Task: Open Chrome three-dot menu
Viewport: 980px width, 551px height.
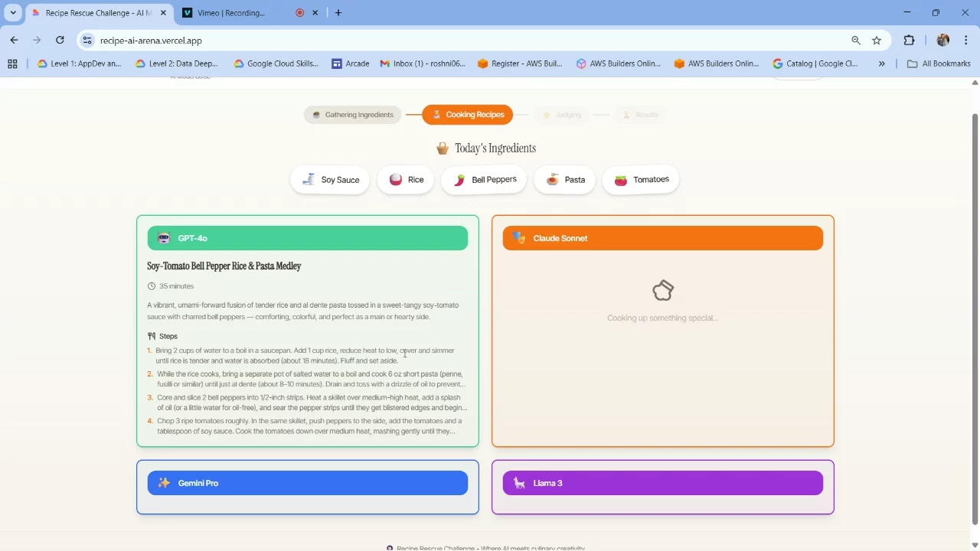Action: pos(966,41)
